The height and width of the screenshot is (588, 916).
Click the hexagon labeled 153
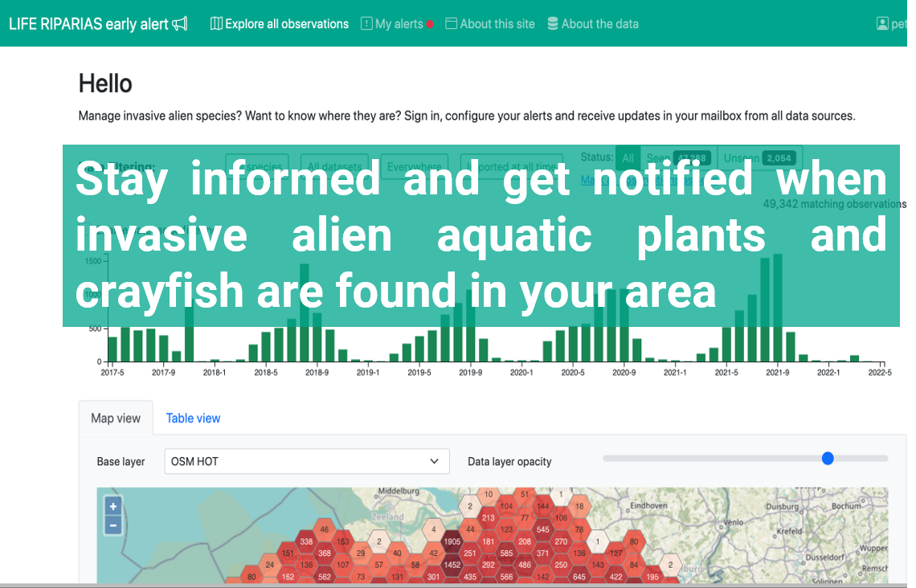click(342, 541)
